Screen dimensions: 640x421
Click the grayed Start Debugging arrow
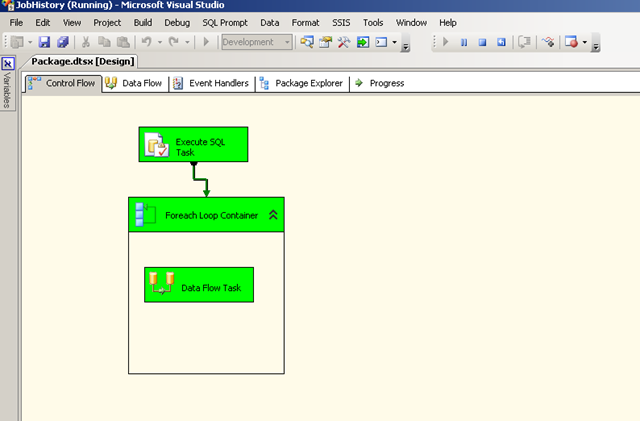[206, 42]
